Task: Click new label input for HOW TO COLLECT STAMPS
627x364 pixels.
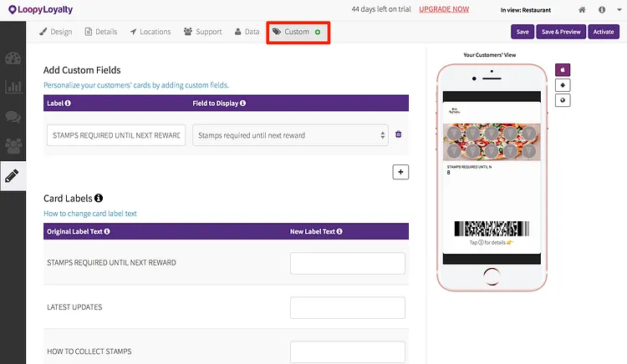Action: [x=348, y=351]
